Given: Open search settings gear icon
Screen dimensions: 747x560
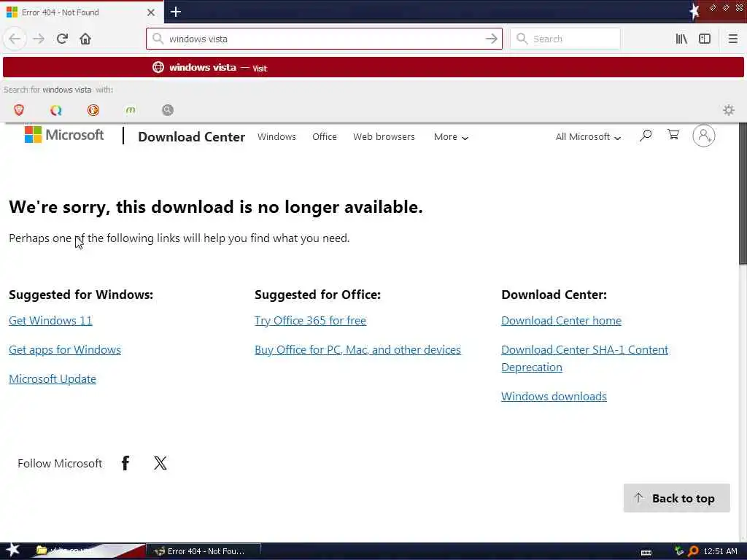Looking at the screenshot, I should coord(729,110).
